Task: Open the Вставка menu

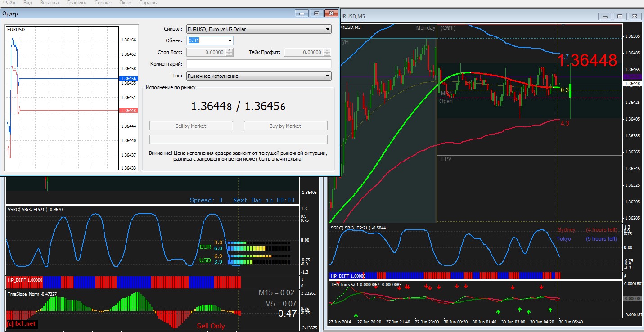Action: pos(49,3)
